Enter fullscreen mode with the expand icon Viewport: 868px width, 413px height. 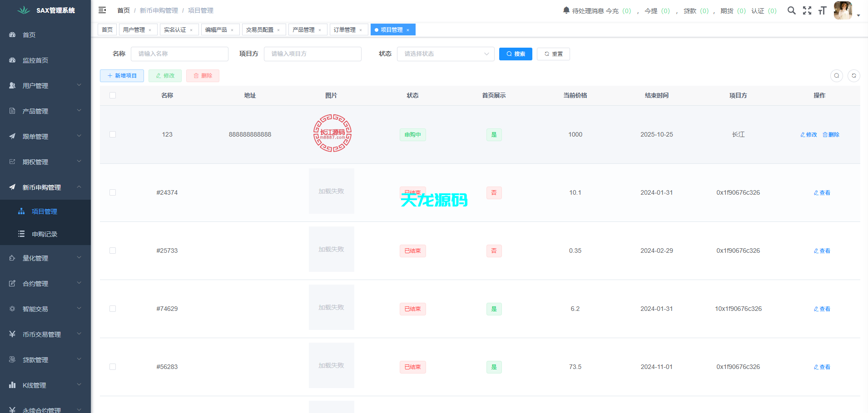tap(807, 10)
